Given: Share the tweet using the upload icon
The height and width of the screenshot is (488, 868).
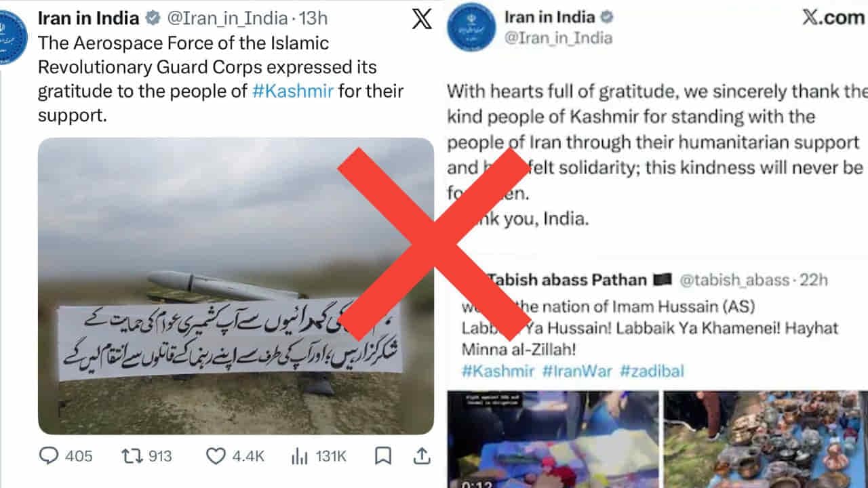Looking at the screenshot, I should pos(421,455).
